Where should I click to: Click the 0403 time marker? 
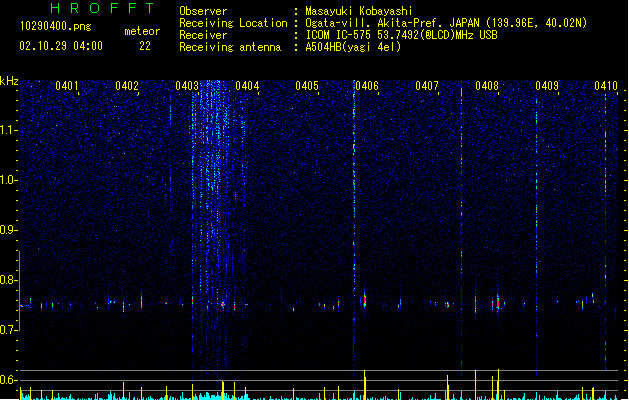187,86
